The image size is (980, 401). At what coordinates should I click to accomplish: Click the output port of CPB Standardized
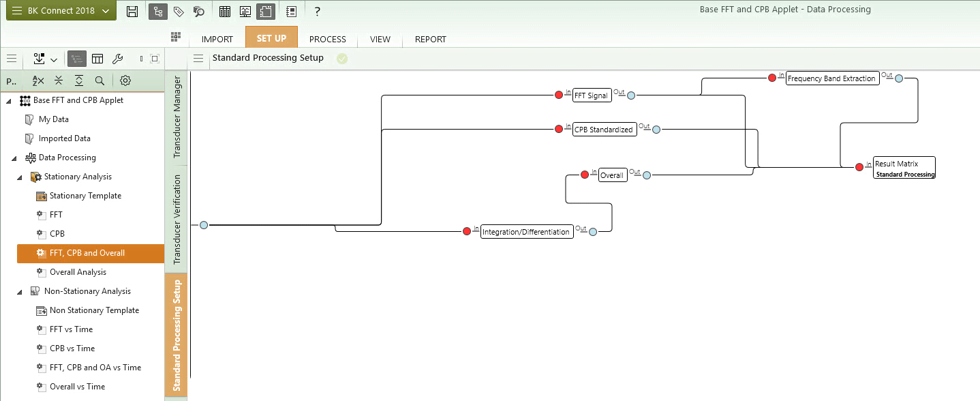pos(656,130)
